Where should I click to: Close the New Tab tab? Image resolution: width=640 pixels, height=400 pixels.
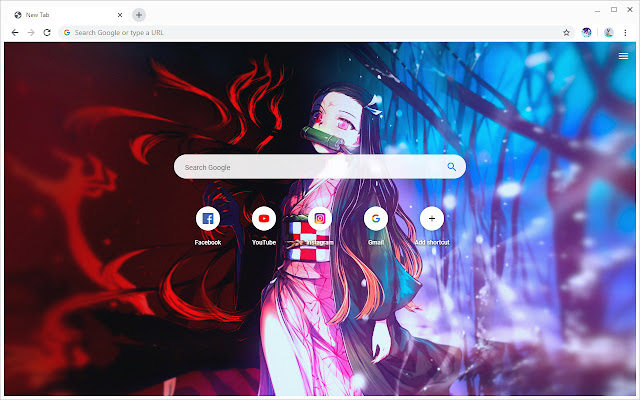coord(120,15)
